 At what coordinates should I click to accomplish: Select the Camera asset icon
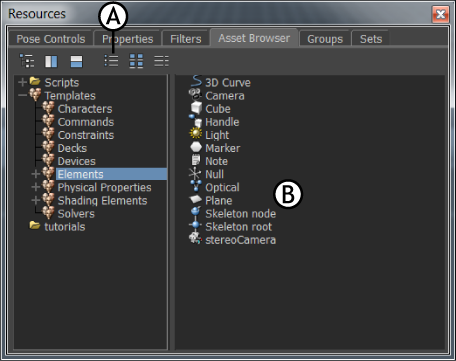[x=195, y=95]
